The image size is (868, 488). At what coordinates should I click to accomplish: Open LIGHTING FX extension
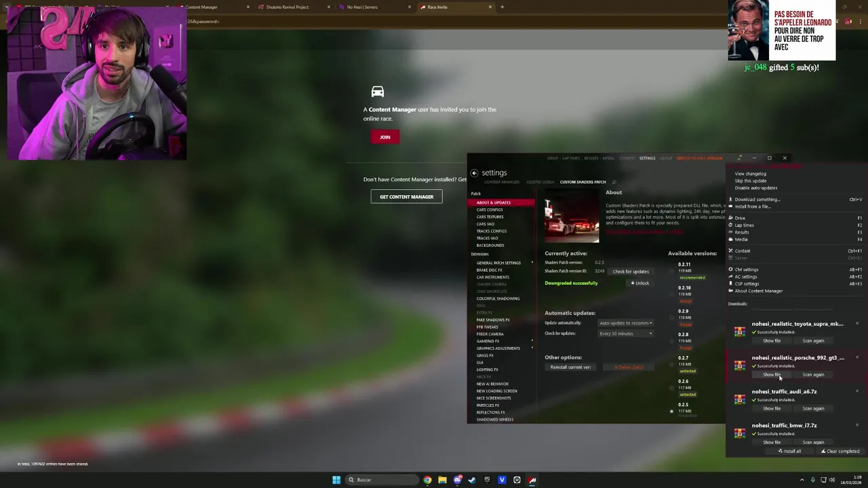click(487, 369)
